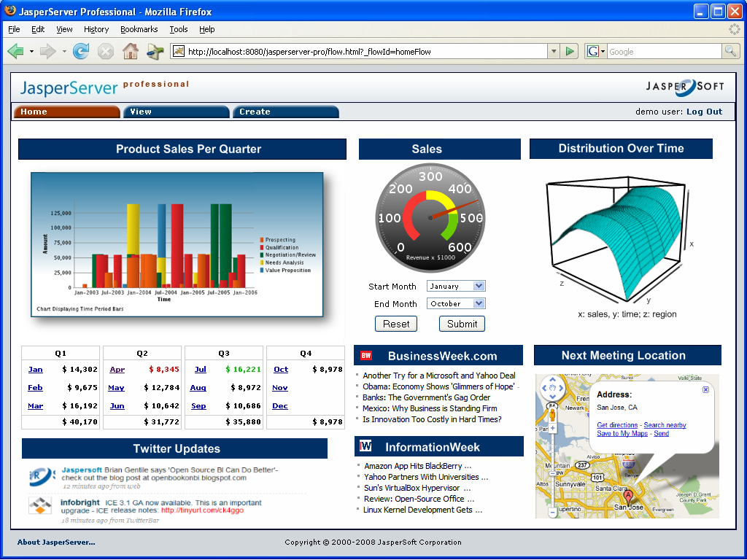Viewport: 747px width, 560px height.
Task: Click the green $ 16,221 value for Jul
Action: 243,370
